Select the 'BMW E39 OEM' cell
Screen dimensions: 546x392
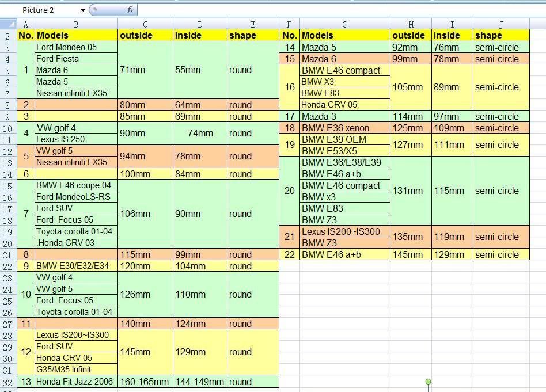point(345,139)
